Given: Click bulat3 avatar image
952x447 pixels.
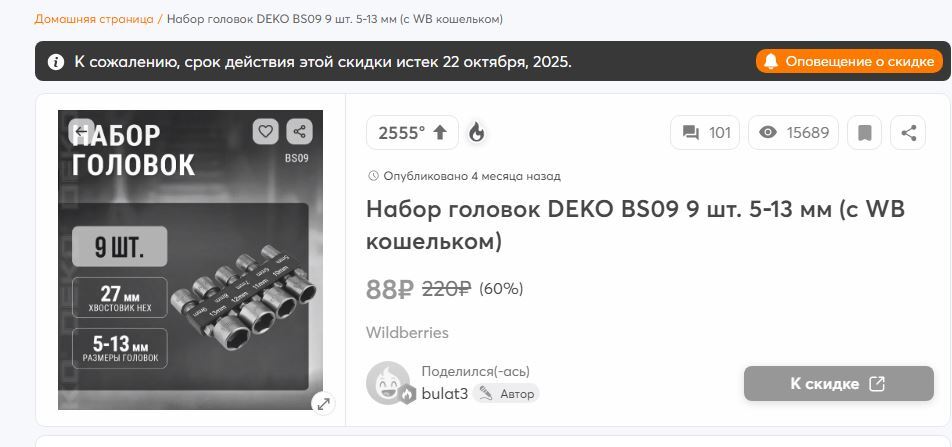Looking at the screenshot, I should (388, 383).
